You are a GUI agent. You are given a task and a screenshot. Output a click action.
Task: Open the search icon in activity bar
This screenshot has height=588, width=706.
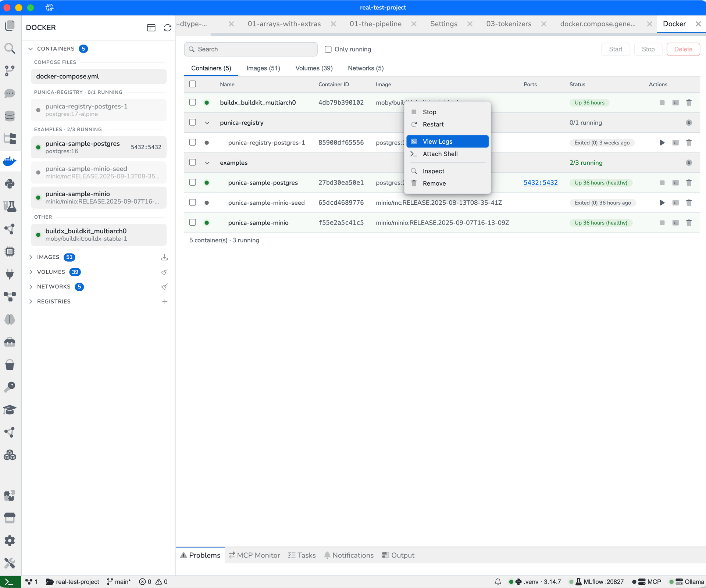pyautogui.click(x=10, y=48)
